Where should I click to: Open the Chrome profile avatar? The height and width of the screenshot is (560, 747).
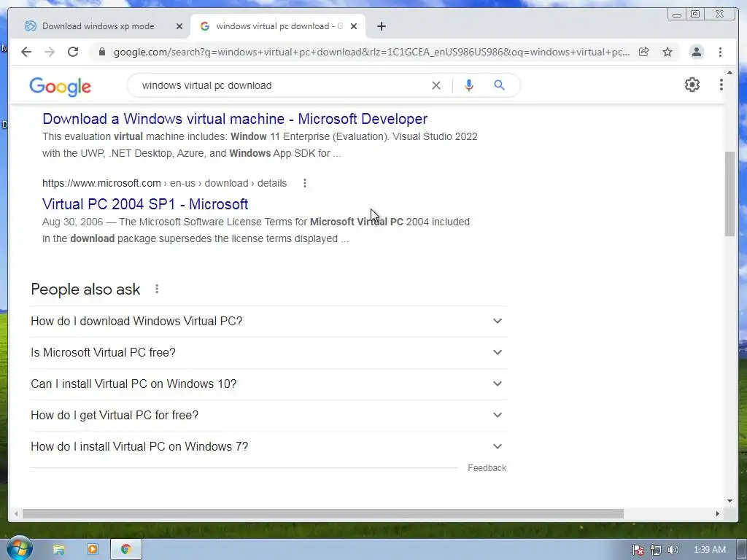point(697,52)
